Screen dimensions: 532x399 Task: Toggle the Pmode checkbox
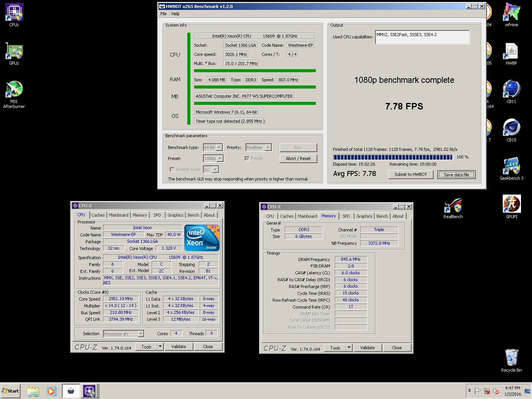(247, 158)
